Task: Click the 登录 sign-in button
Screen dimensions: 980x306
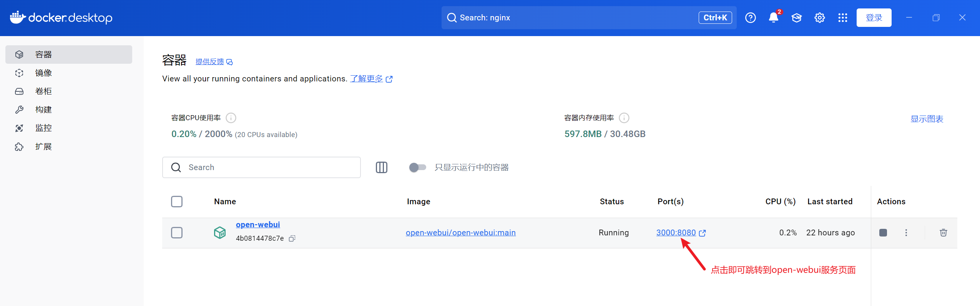Action: [874, 18]
